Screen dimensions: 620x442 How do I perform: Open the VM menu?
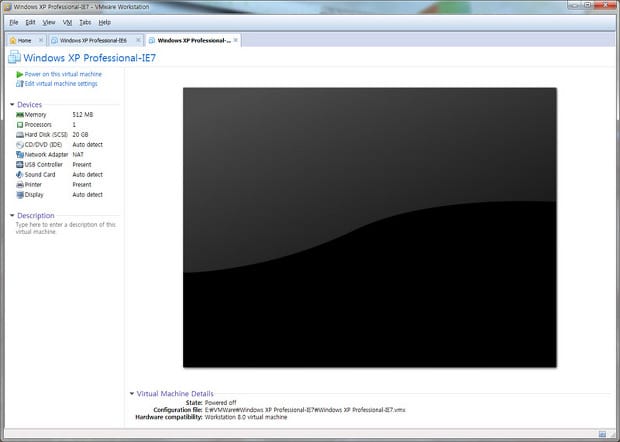(x=67, y=21)
